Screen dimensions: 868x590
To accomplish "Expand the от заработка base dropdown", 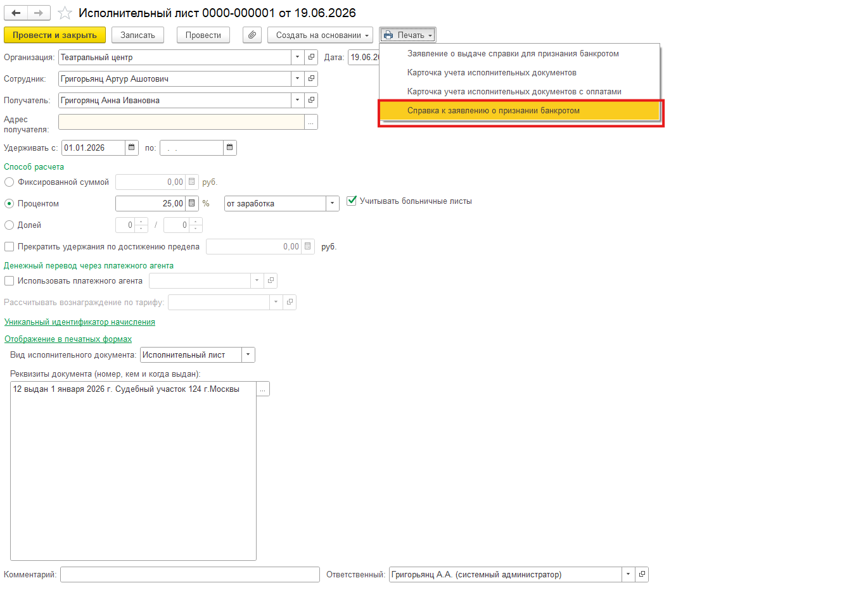I will point(333,203).
